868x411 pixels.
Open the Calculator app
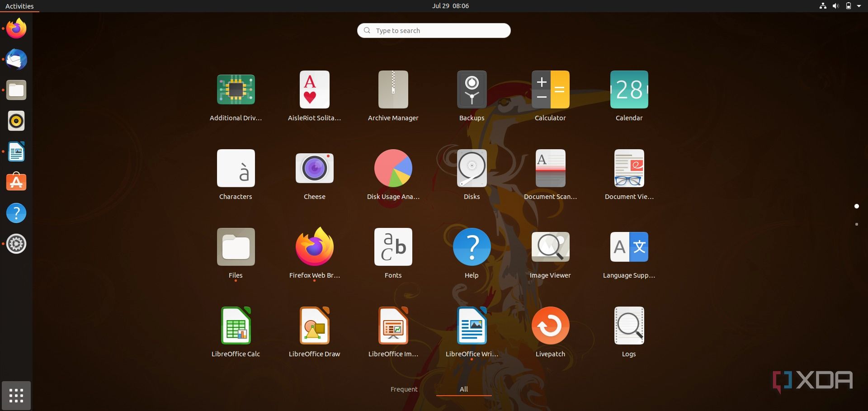coord(550,90)
